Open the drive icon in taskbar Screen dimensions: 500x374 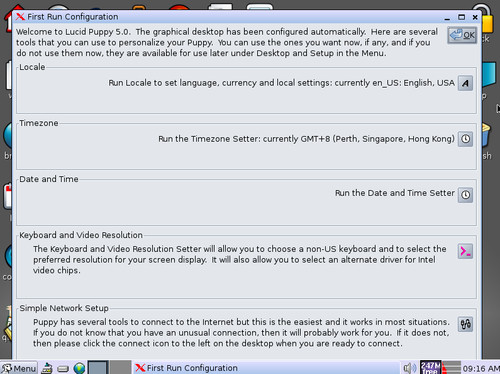point(63,369)
